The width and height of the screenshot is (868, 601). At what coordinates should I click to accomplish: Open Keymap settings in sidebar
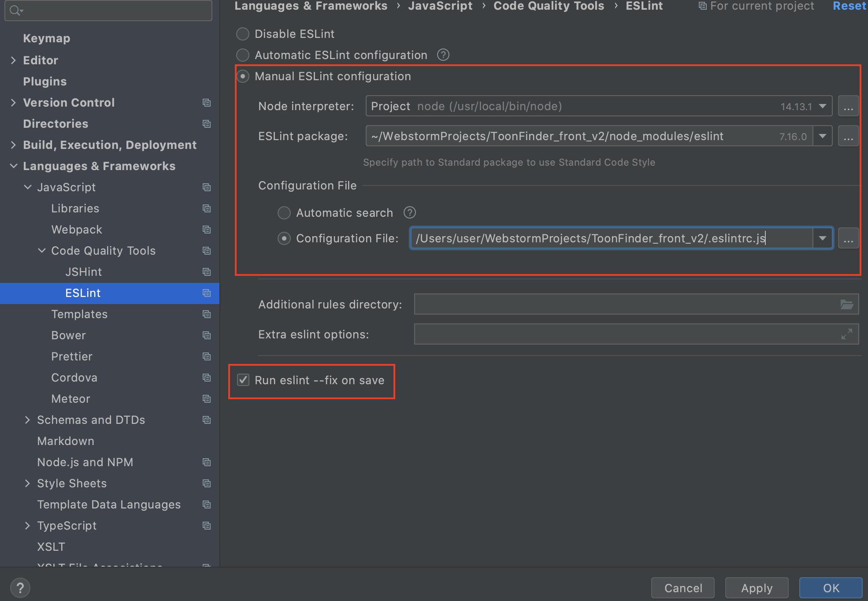coord(46,38)
